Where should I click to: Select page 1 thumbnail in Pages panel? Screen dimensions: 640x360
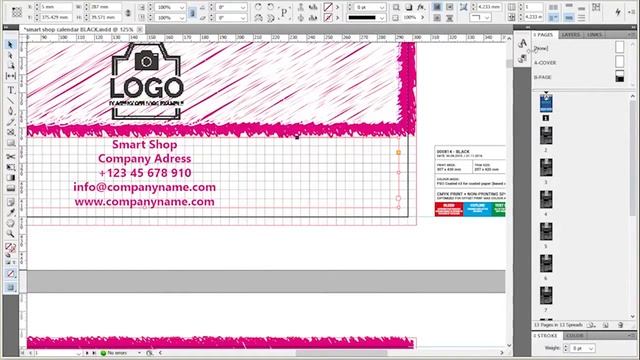pos(546,104)
